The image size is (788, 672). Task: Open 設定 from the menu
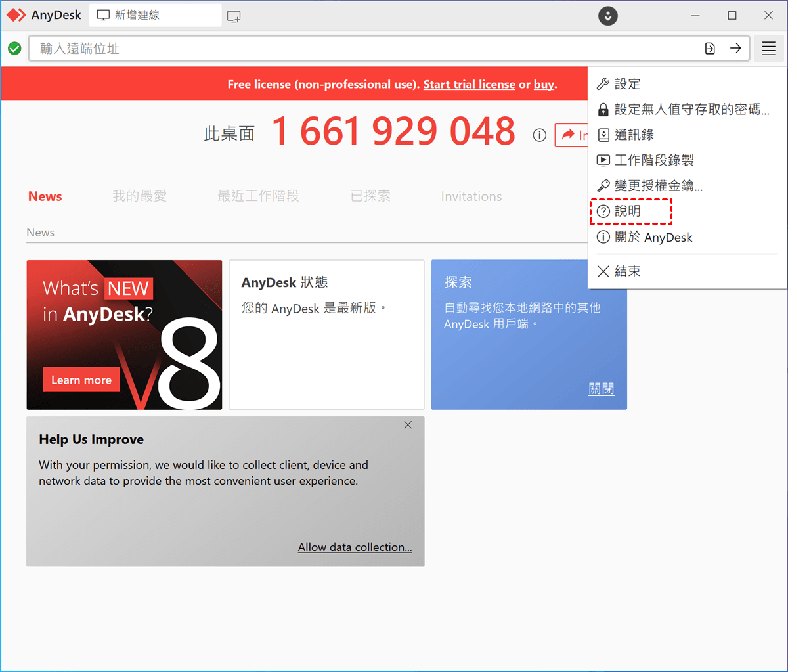coord(627,84)
